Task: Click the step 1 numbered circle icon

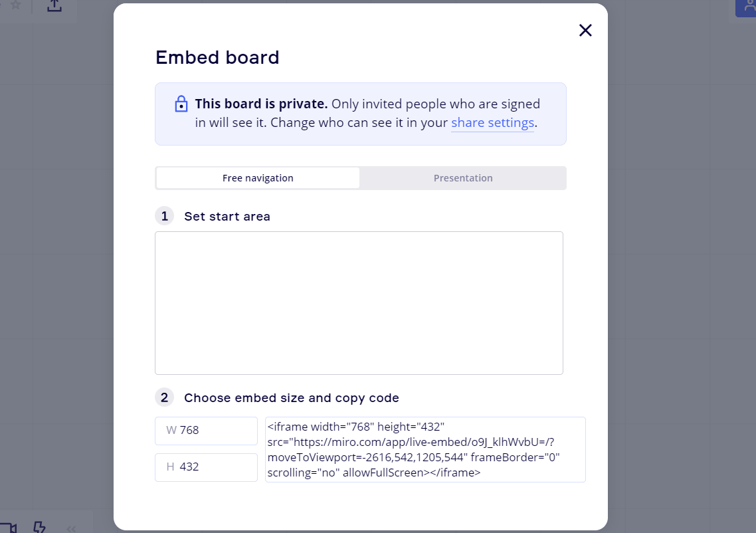Action: tap(164, 215)
